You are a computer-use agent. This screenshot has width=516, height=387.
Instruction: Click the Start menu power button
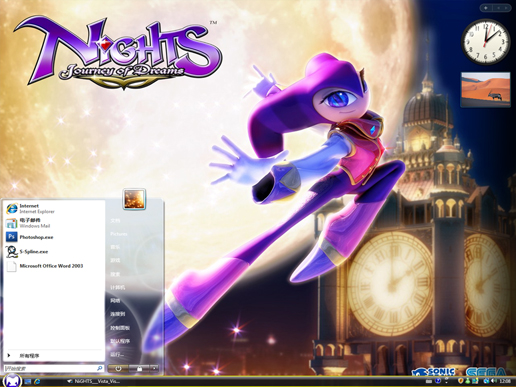point(118,369)
